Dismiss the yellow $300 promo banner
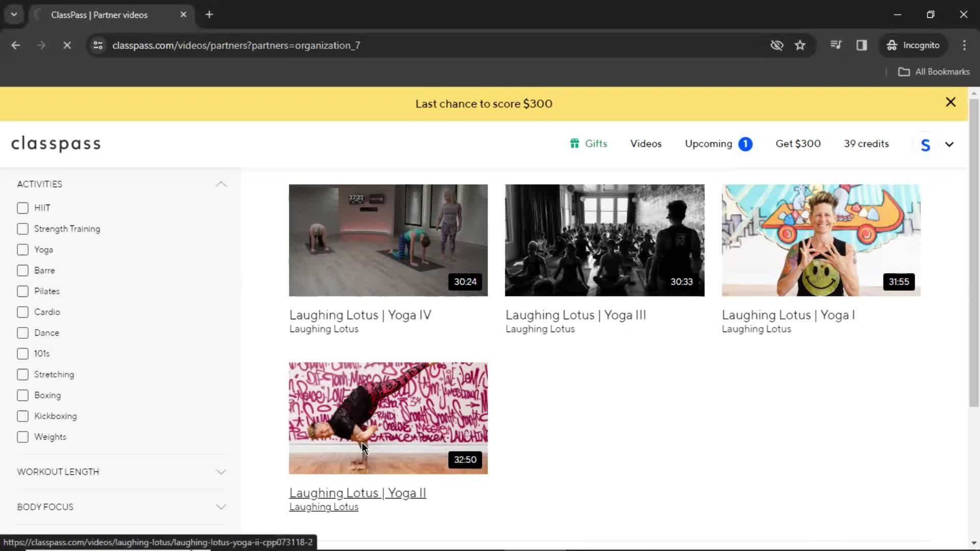This screenshot has height=551, width=980. click(x=950, y=103)
